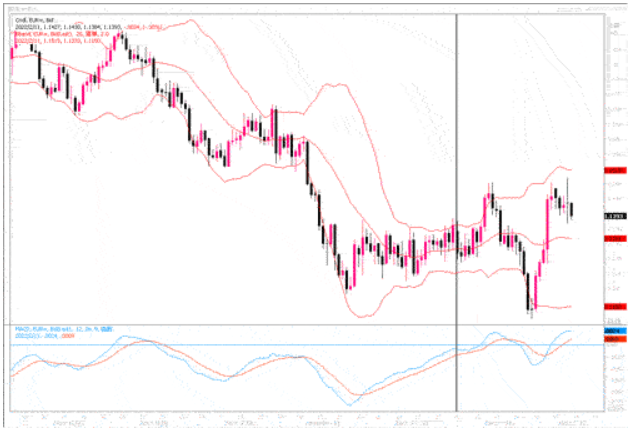Viewport: 631px width, 437px height.
Task: Click the most recent black candlestick
Action: (572, 209)
